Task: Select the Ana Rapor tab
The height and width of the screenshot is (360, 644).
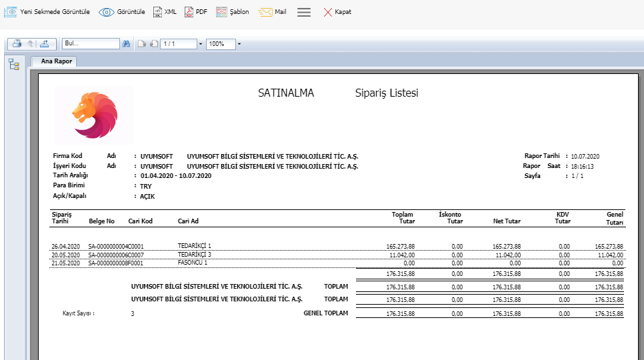Action: pos(56,61)
